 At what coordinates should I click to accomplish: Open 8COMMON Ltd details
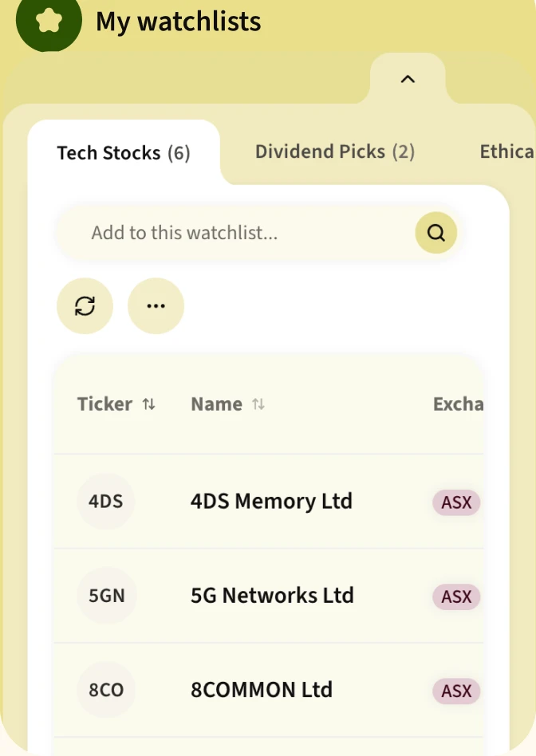coord(262,690)
